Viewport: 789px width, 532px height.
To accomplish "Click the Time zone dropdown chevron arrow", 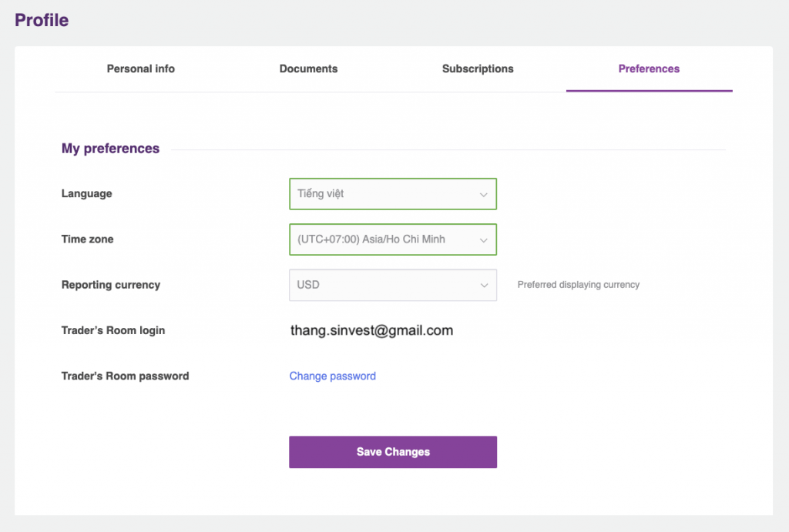I will (484, 240).
